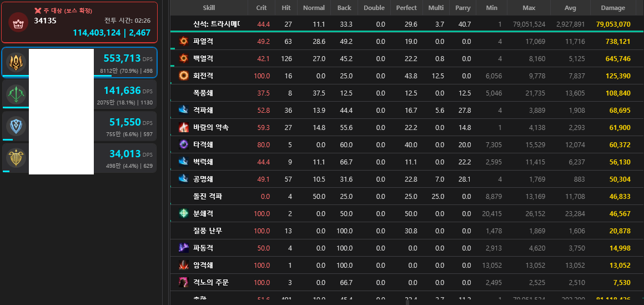Click the 분쇄격 green skill icon
Screen dimensions: 644x305
click(184, 213)
